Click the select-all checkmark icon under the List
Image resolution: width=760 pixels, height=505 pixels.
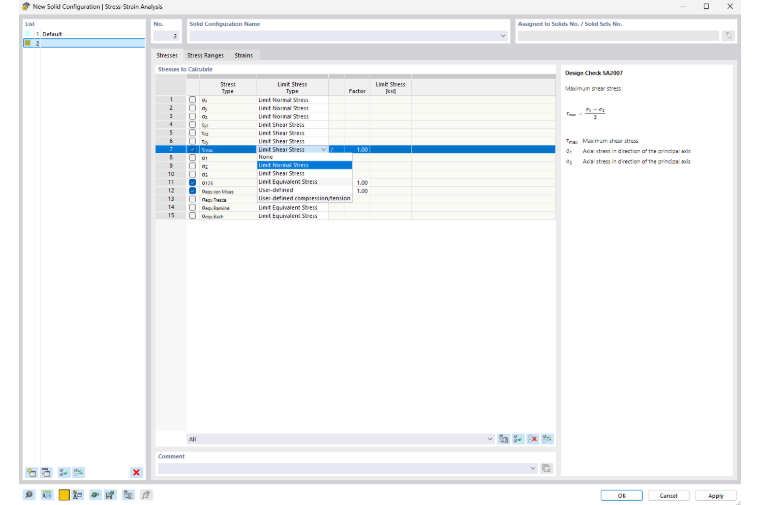[x=63, y=472]
